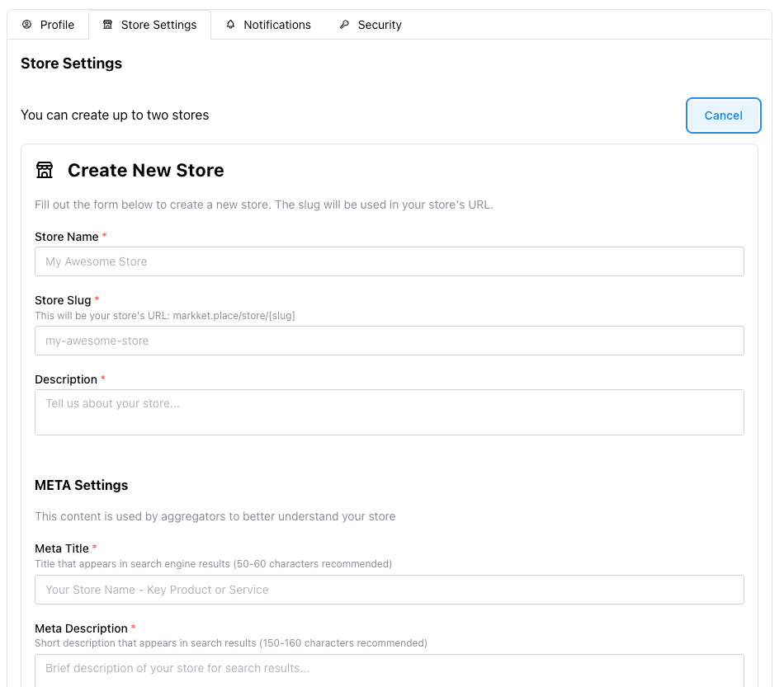This screenshot has width=784, height=687.
Task: Go to the Security tab
Action: (380, 25)
